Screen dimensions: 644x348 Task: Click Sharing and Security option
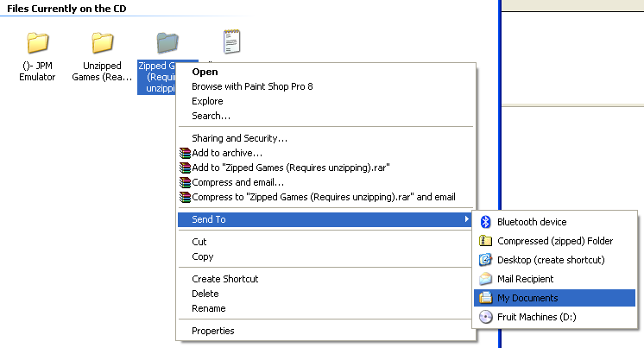coord(239,138)
